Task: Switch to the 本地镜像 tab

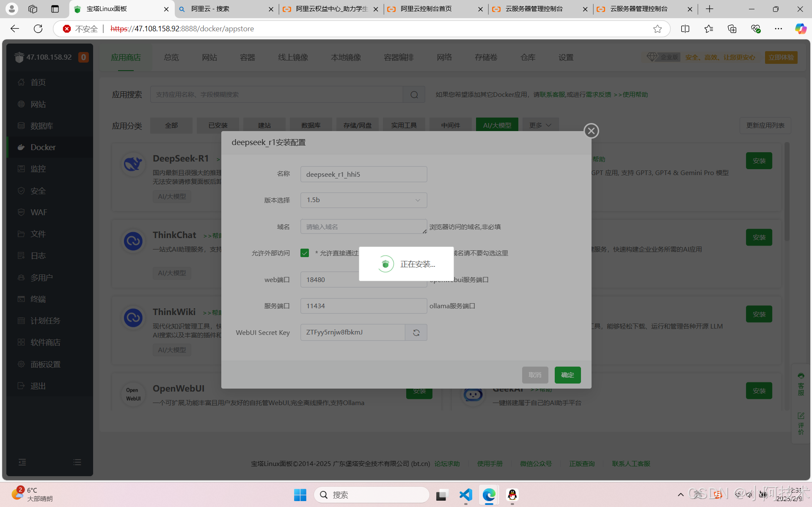Action: point(346,58)
